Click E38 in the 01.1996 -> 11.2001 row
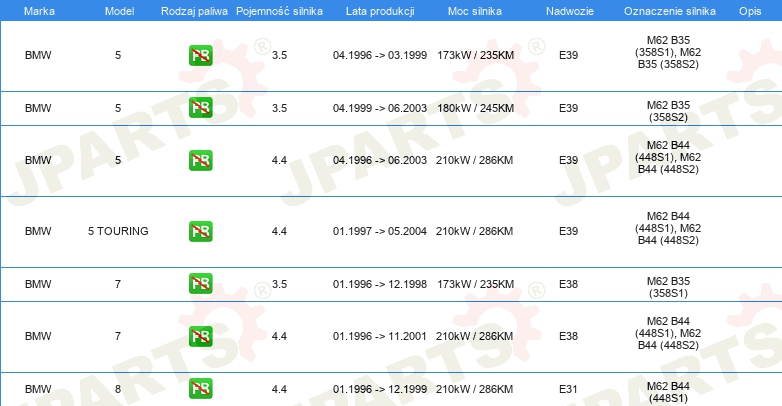The width and height of the screenshot is (782, 406). (x=568, y=336)
